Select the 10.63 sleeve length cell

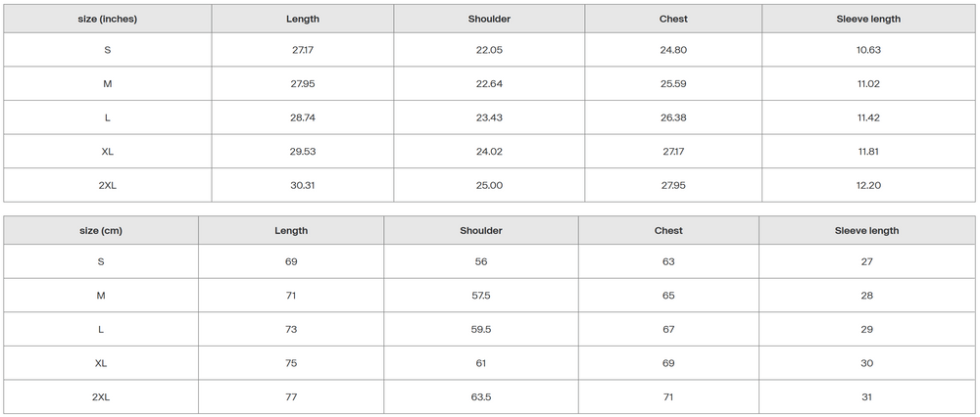tap(868, 50)
